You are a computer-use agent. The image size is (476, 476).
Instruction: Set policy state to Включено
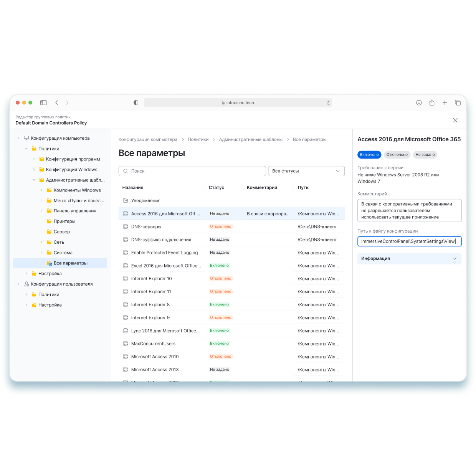click(x=369, y=155)
